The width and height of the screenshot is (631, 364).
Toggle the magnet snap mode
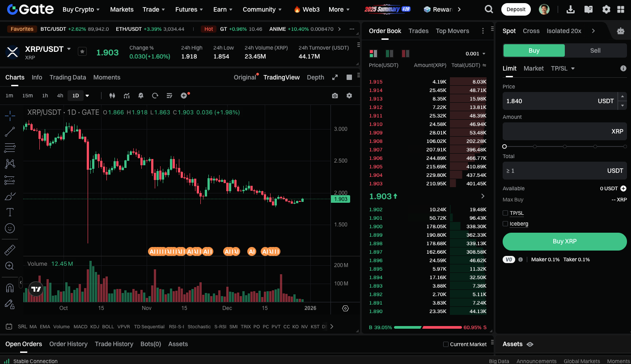(10, 288)
